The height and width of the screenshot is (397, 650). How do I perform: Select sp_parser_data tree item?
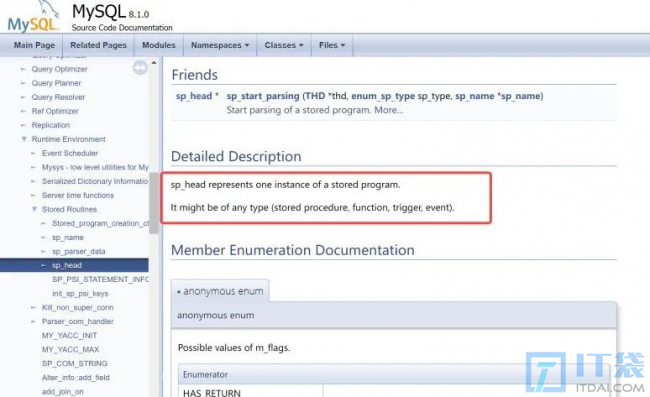78,252
